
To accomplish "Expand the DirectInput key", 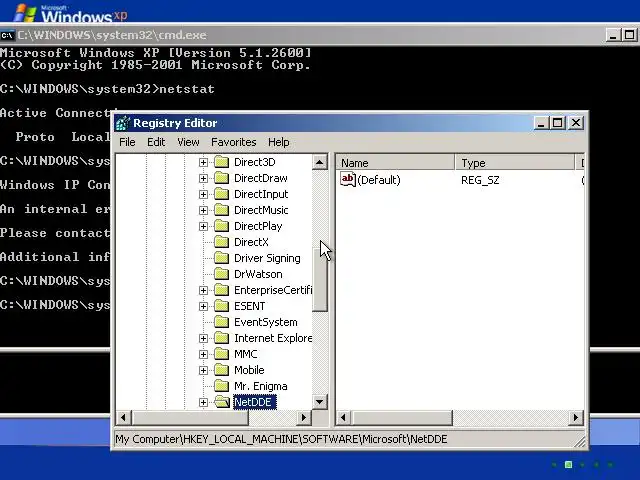I will 203,194.
